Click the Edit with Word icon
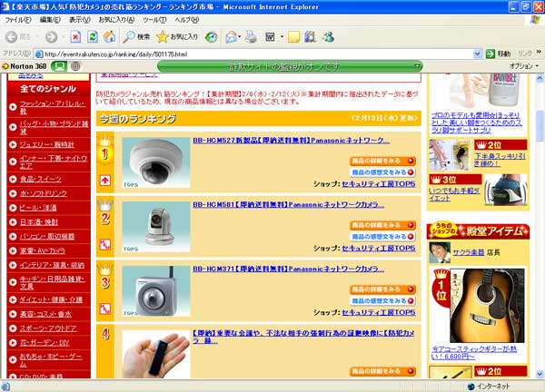545x392 pixels. click(x=270, y=36)
